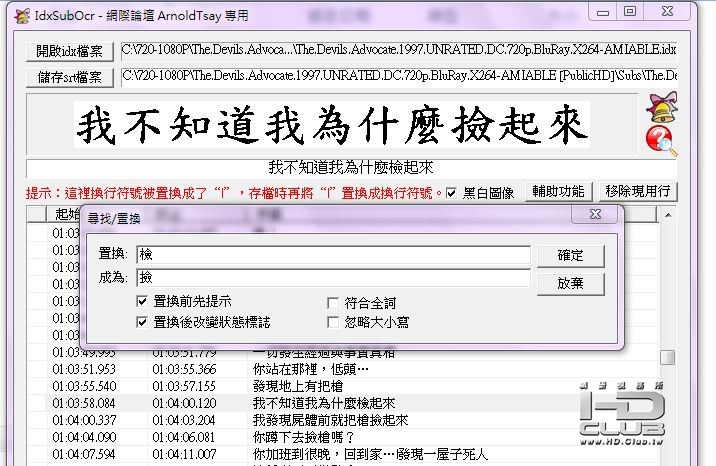The image size is (716, 466).
Task: Click the scrollbar up arrow of subtitle list
Action: coord(668,215)
